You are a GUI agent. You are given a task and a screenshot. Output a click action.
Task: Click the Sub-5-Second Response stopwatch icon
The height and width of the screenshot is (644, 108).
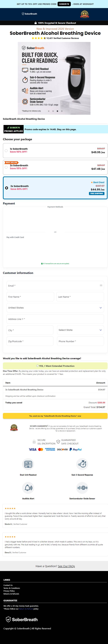click(82, 464)
